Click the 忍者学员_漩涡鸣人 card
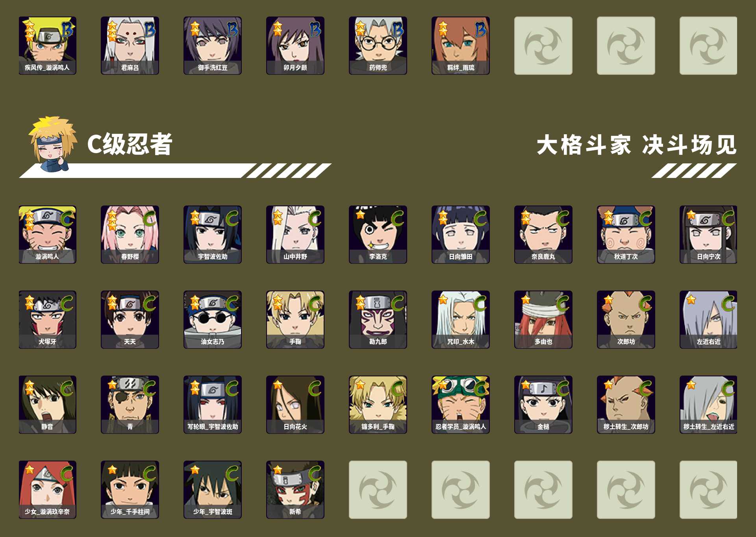Image resolution: width=756 pixels, height=537 pixels. point(461,405)
